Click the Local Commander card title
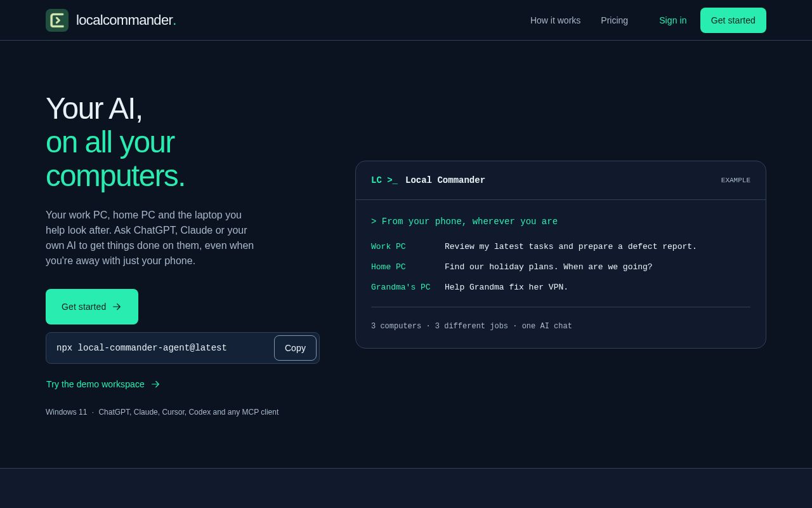The image size is (812, 508). point(445,180)
